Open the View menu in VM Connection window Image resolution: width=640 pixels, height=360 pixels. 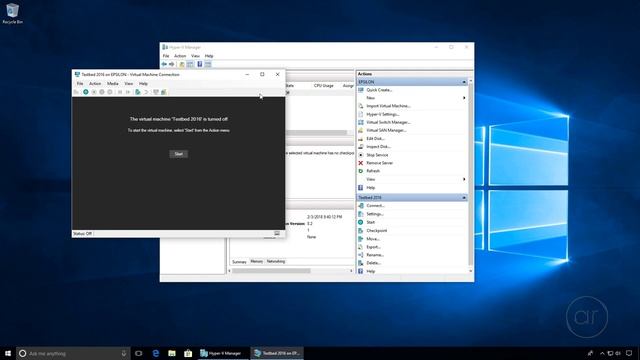tap(129, 84)
